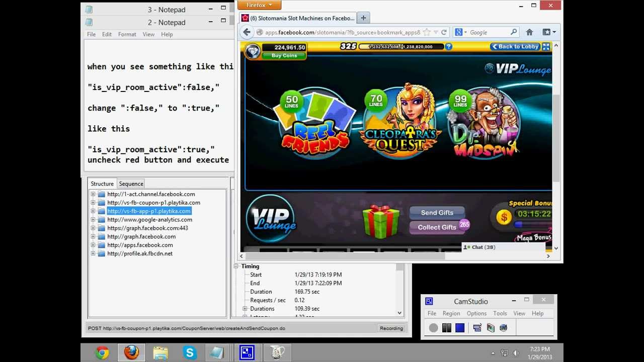Viewport: 644px width, 362px height.
Task: Open the search engine dropdown
Action: pyautogui.click(x=461, y=32)
